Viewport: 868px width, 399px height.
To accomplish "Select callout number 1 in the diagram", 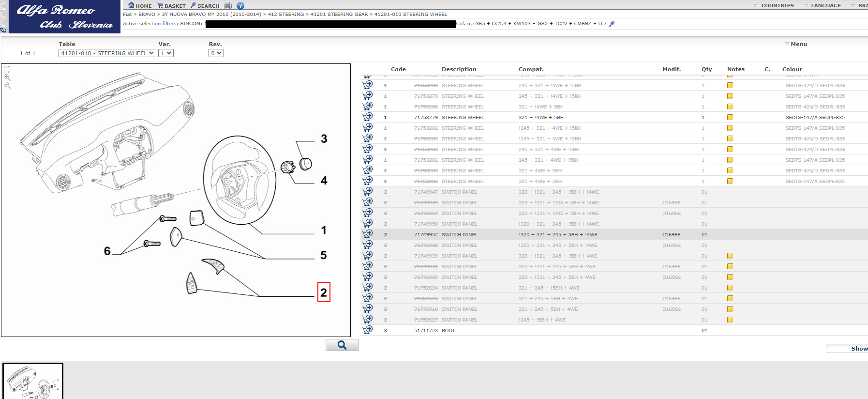I will click(324, 230).
